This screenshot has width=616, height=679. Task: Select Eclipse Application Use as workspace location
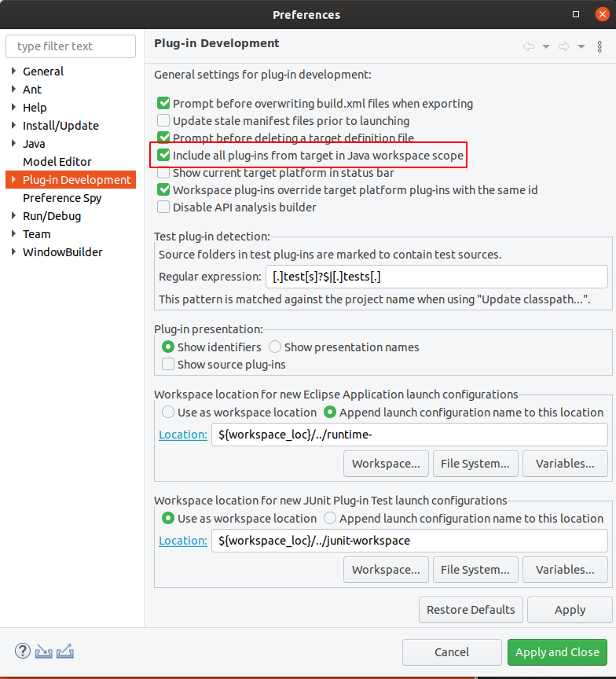(168, 412)
